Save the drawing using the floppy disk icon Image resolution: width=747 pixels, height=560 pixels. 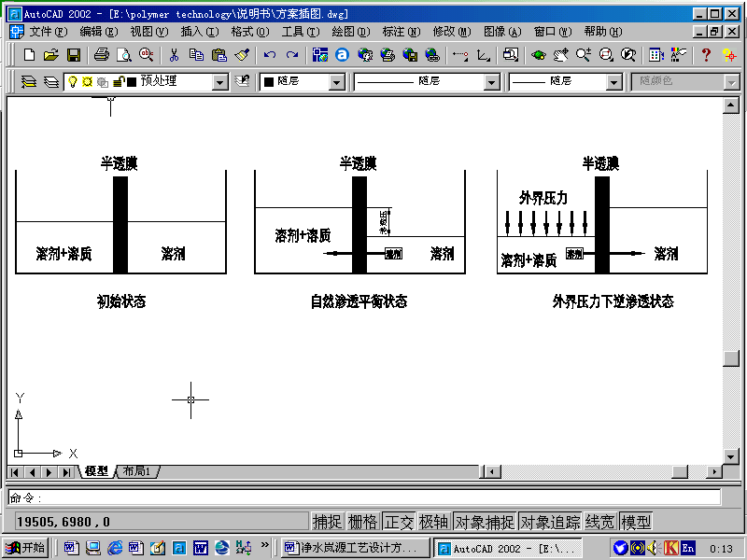coord(74,55)
